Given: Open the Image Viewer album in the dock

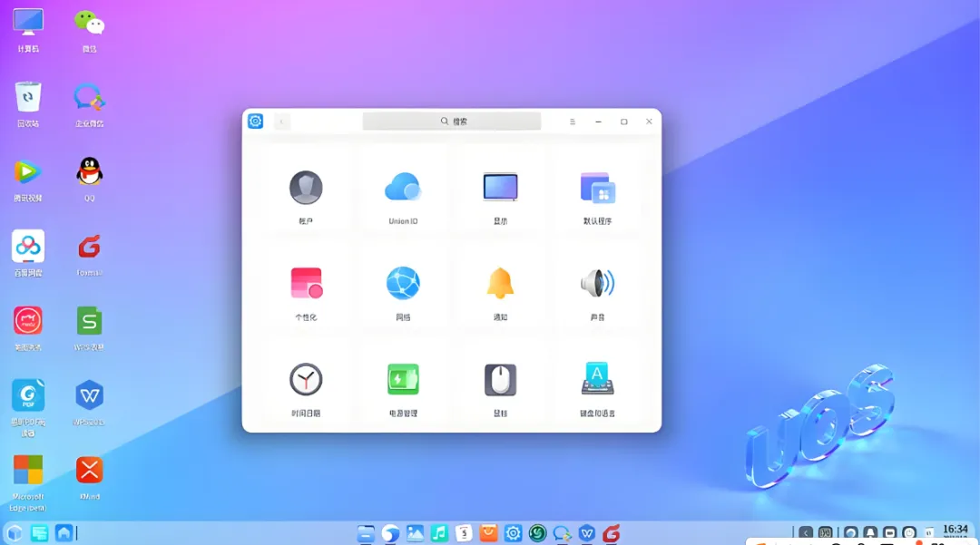Looking at the screenshot, I should coord(415,533).
